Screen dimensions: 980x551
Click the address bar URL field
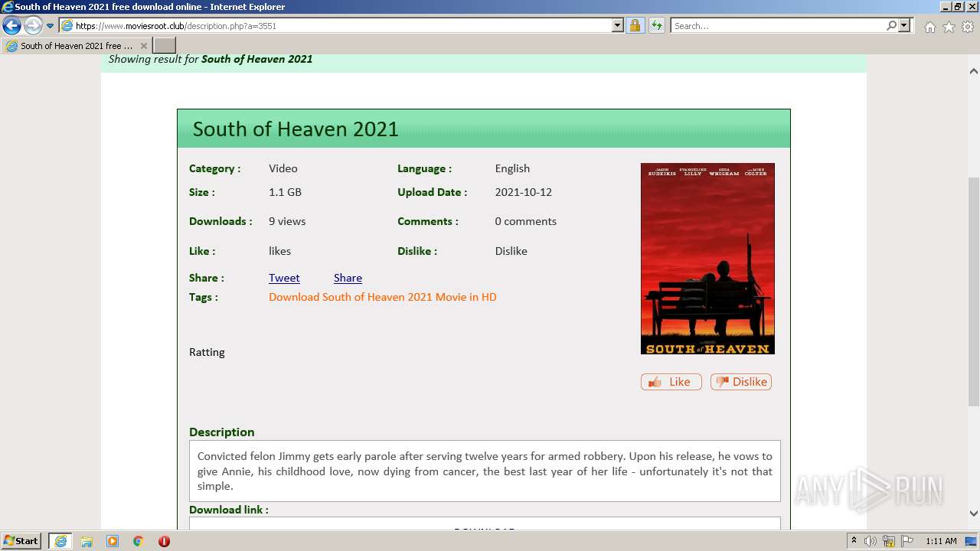(335, 25)
